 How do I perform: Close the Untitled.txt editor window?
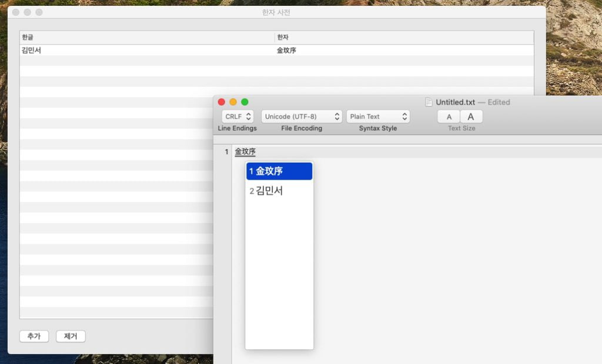(x=222, y=102)
